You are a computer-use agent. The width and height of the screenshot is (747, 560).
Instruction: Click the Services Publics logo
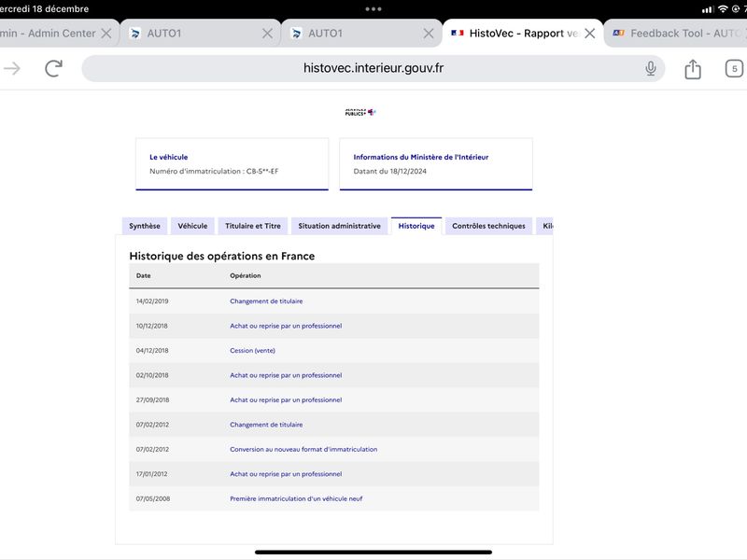360,112
